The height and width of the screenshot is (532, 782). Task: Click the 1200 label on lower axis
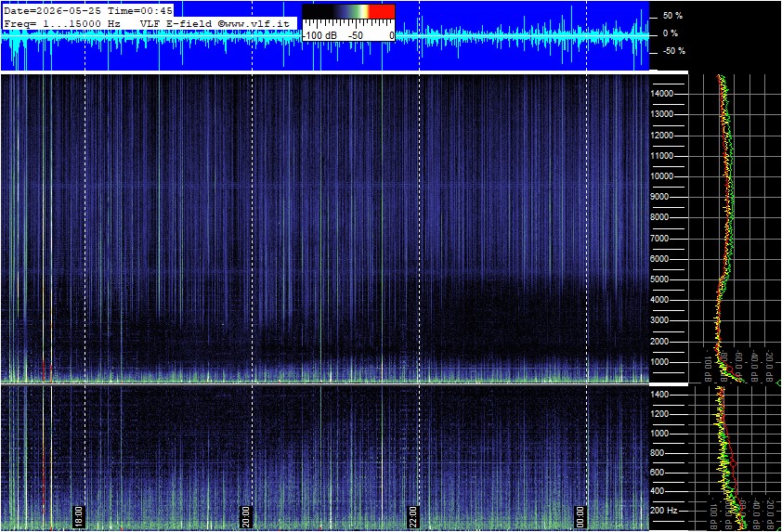coord(659,414)
